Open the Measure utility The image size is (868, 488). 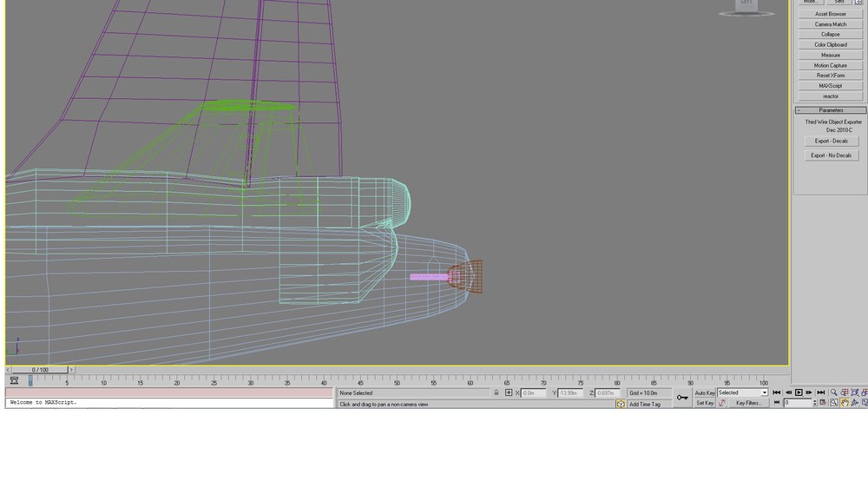click(x=831, y=56)
